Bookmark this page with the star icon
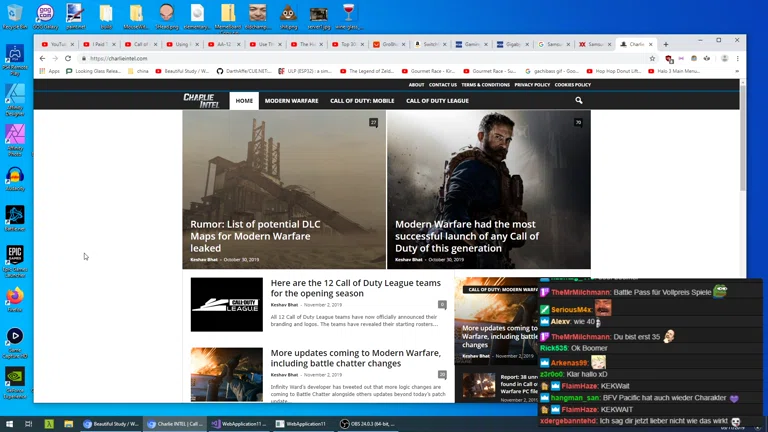Screen dimensions: 768x432 pyautogui.click(x=652, y=58)
